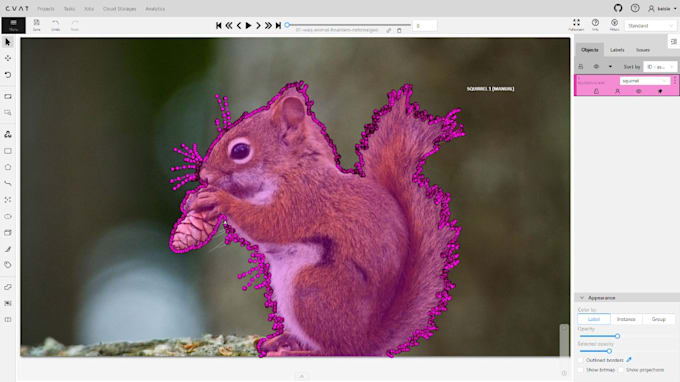Open the user account dropdown

click(663, 9)
